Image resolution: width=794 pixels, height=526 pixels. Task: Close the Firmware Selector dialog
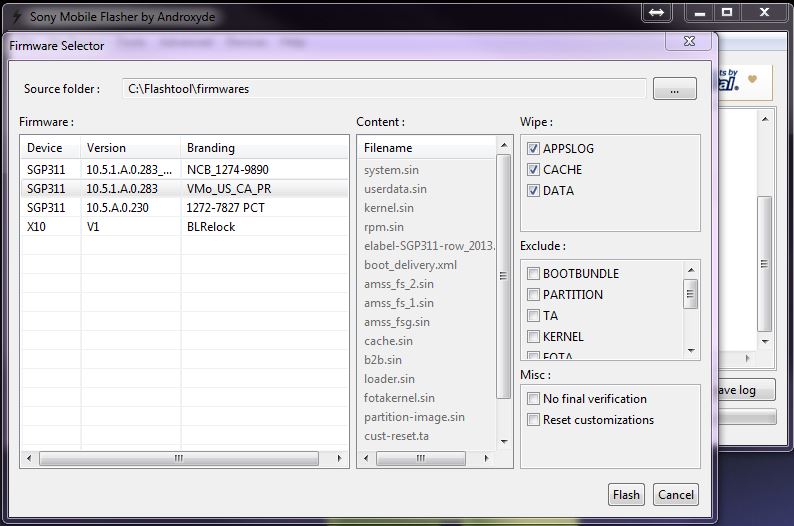click(x=689, y=41)
